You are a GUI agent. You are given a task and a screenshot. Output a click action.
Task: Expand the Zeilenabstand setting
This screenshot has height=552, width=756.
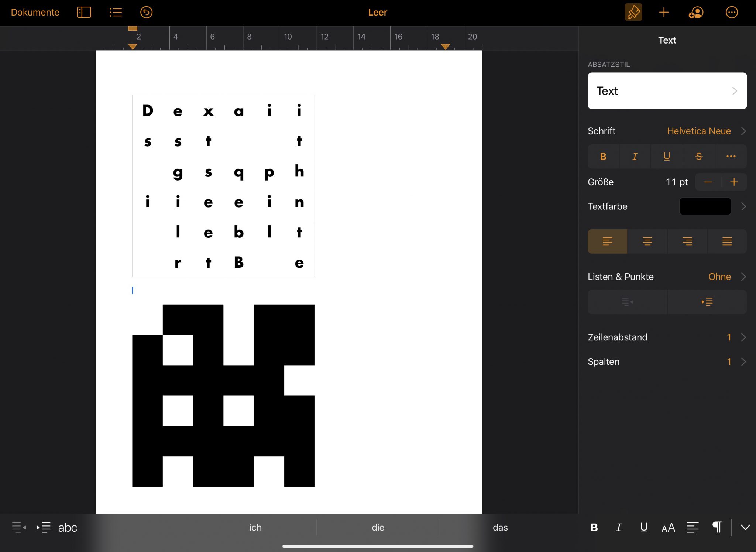coord(667,337)
